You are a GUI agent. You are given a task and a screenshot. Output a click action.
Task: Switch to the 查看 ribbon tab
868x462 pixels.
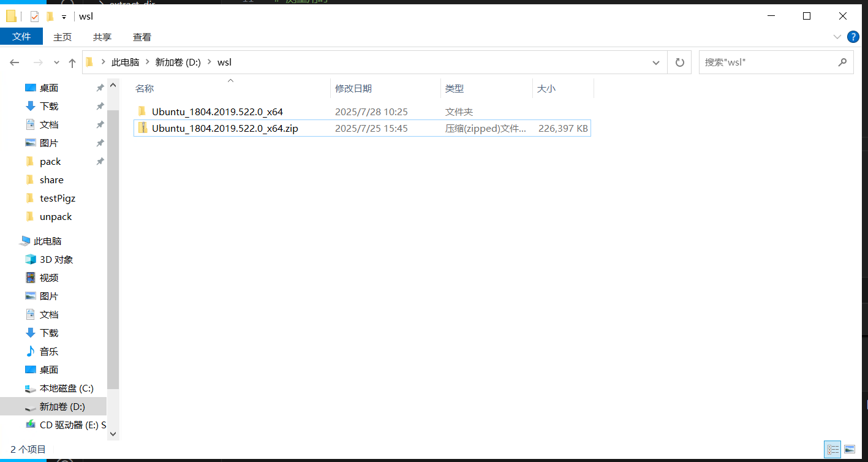(x=142, y=37)
